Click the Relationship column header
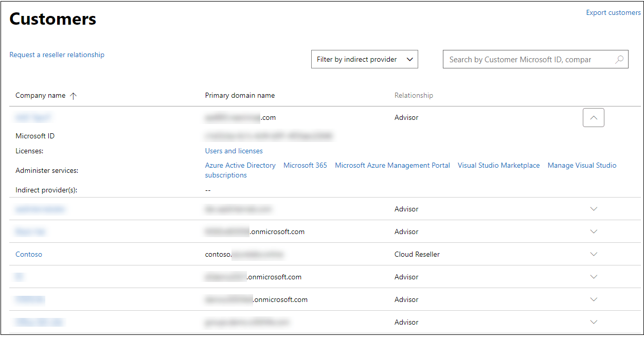The height and width of the screenshot is (338, 644). pyautogui.click(x=414, y=95)
